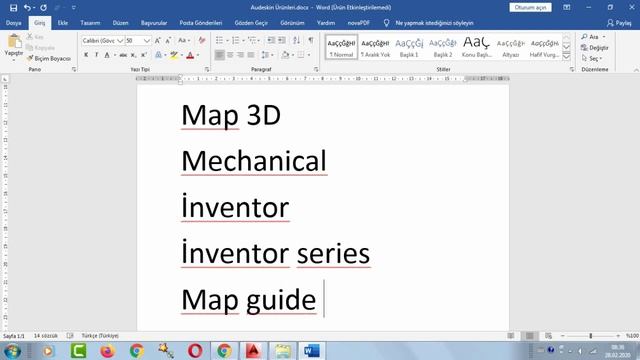Click the numbered list icon

[236, 40]
